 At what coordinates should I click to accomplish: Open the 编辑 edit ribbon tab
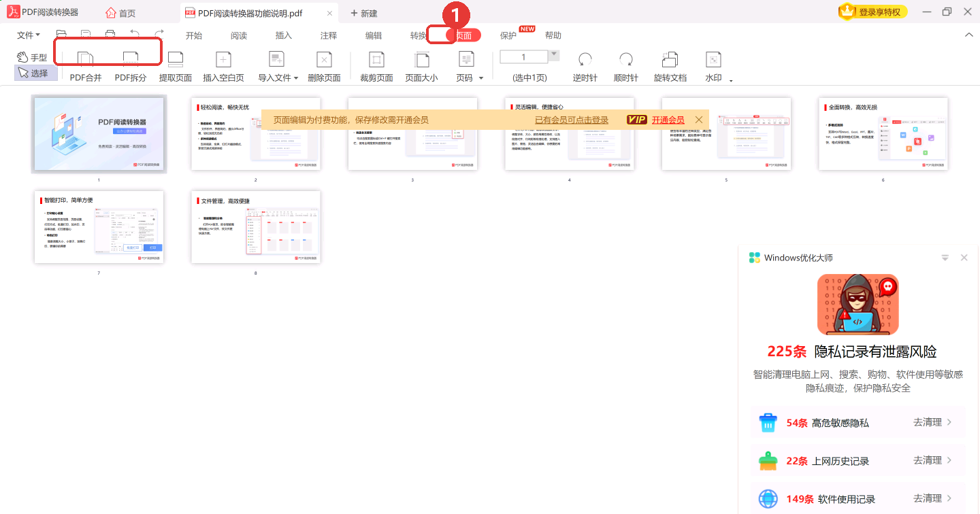374,35
